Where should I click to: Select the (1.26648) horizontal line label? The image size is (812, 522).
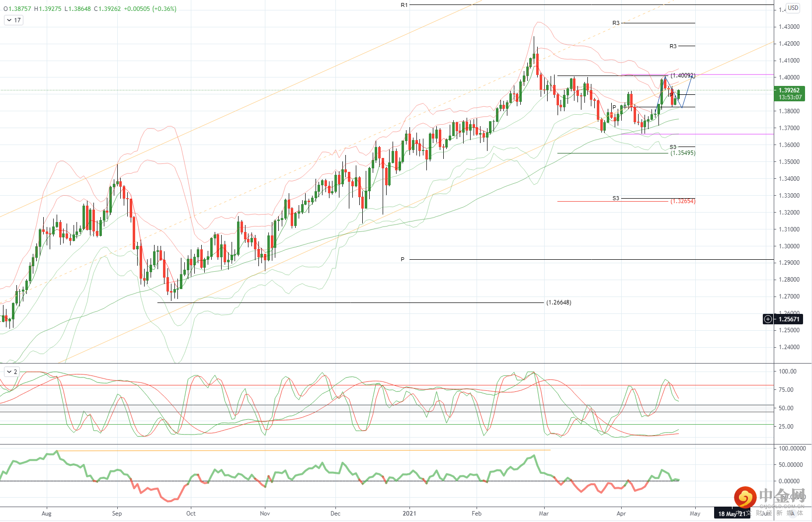click(559, 302)
